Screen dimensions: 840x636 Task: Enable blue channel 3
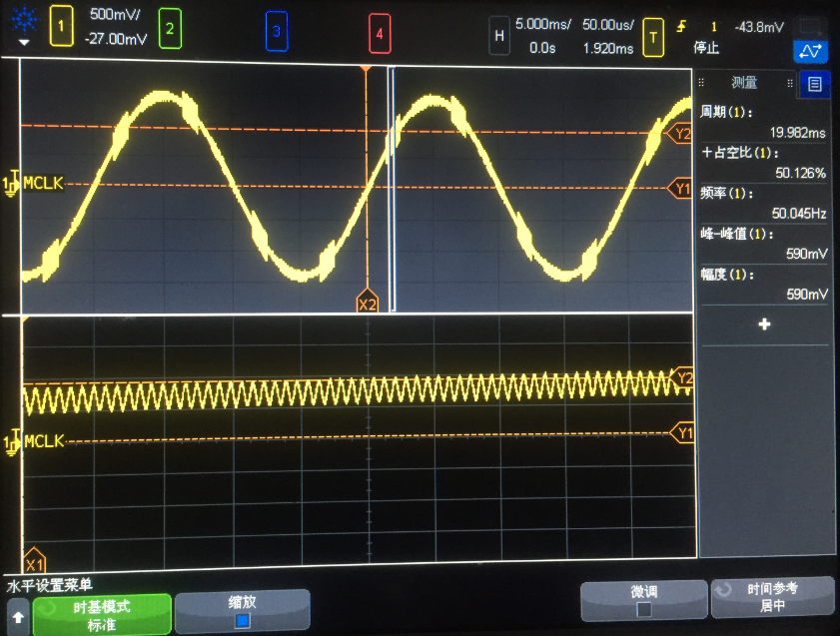[277, 34]
